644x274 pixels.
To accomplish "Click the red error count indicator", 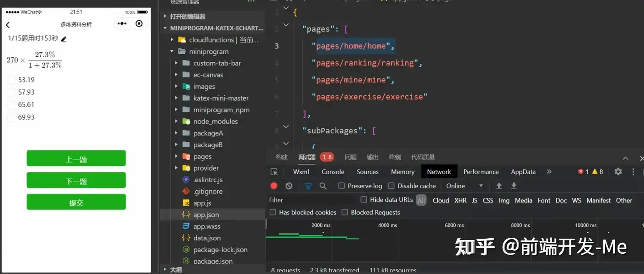I will (583, 171).
